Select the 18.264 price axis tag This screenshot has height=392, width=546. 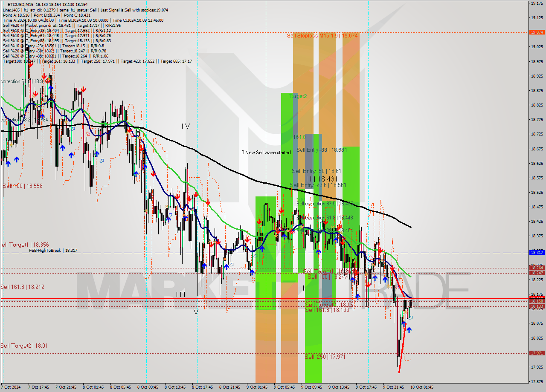pos(537,268)
